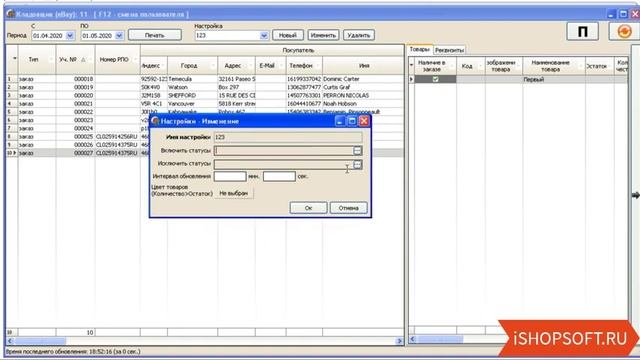Switch to the Реквизиты tab
640x360 pixels.
449,50
